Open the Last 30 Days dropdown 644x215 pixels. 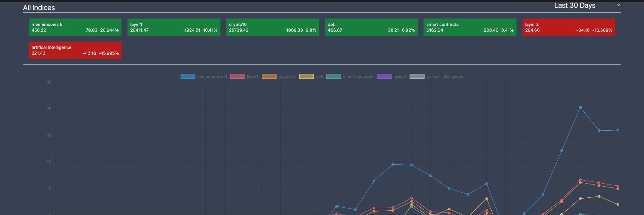click(587, 5)
